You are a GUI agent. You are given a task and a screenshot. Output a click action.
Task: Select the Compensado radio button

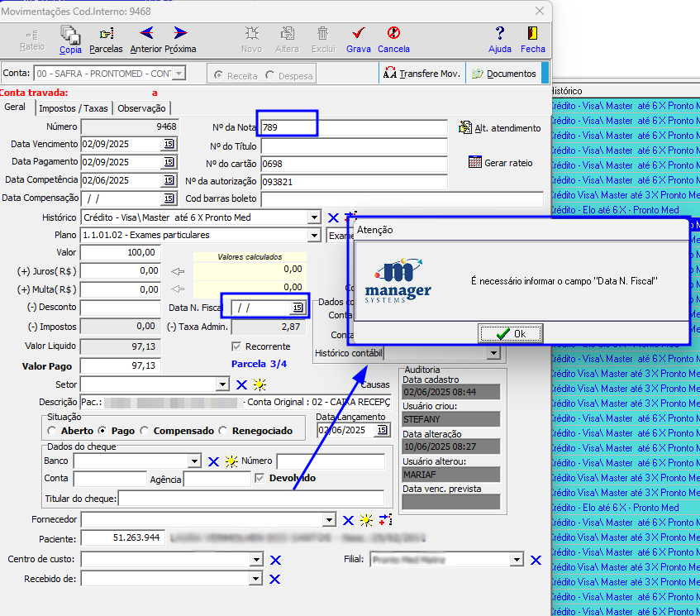pyautogui.click(x=144, y=431)
